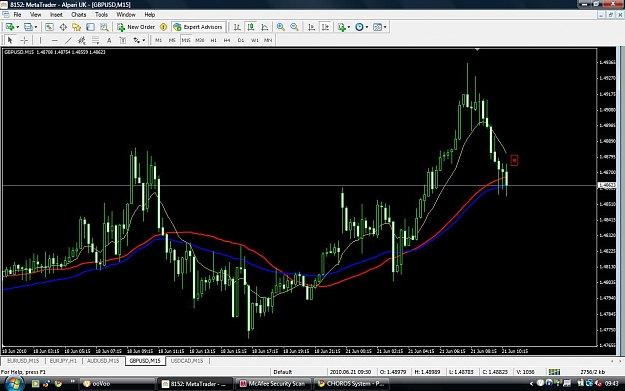Click the Default profile in status bar
625x391 pixels.
click(x=283, y=372)
